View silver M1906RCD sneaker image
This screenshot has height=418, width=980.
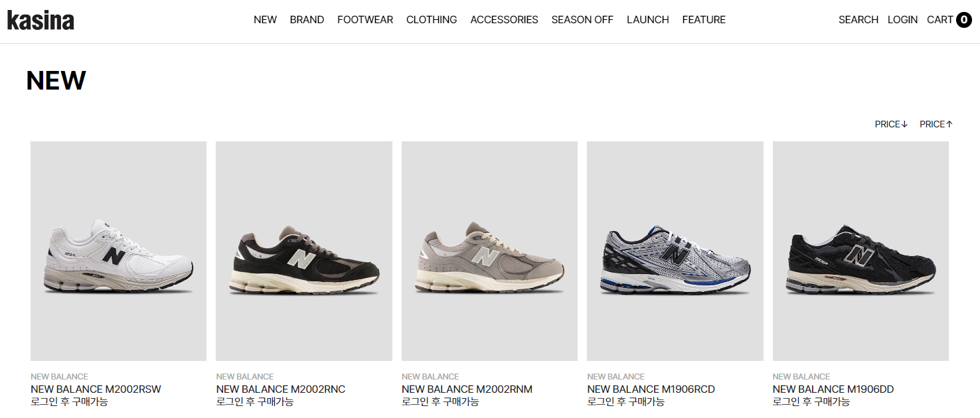[675, 251]
